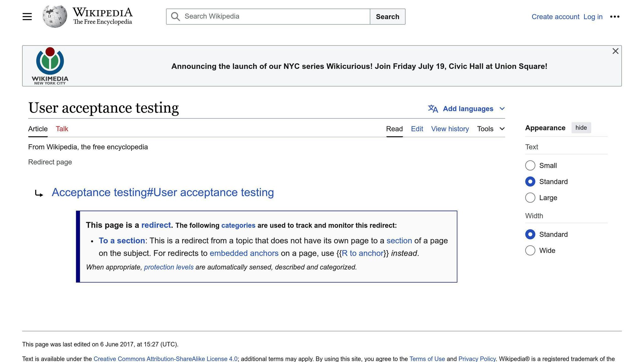The height and width of the screenshot is (362, 644).
Task: Open the hamburger main menu
Action: [x=27, y=17]
